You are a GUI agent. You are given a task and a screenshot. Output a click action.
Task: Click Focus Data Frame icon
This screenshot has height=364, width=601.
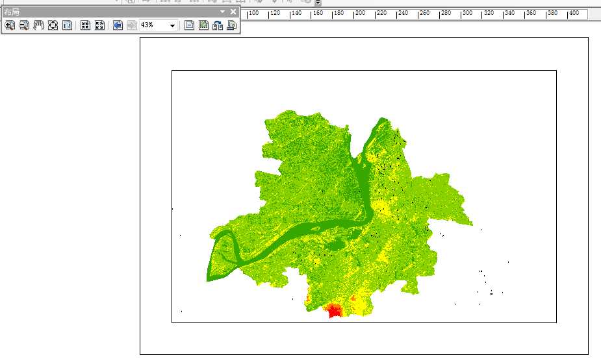(203, 25)
